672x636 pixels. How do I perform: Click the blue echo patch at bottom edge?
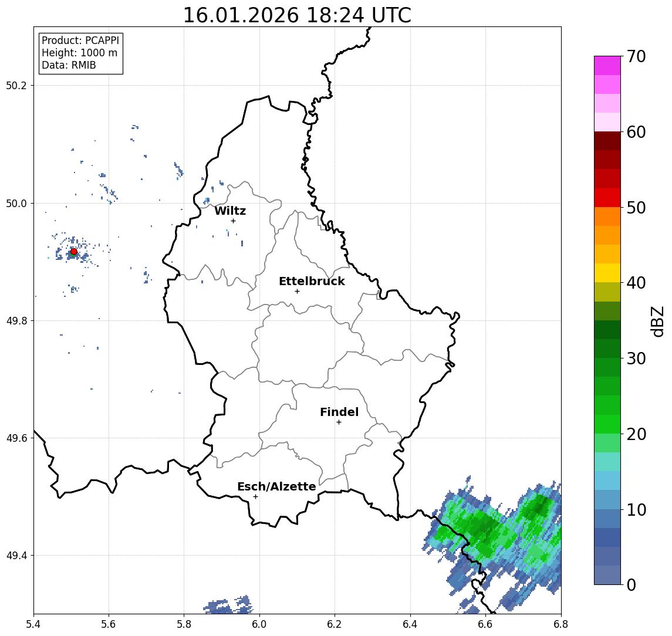pos(228,605)
